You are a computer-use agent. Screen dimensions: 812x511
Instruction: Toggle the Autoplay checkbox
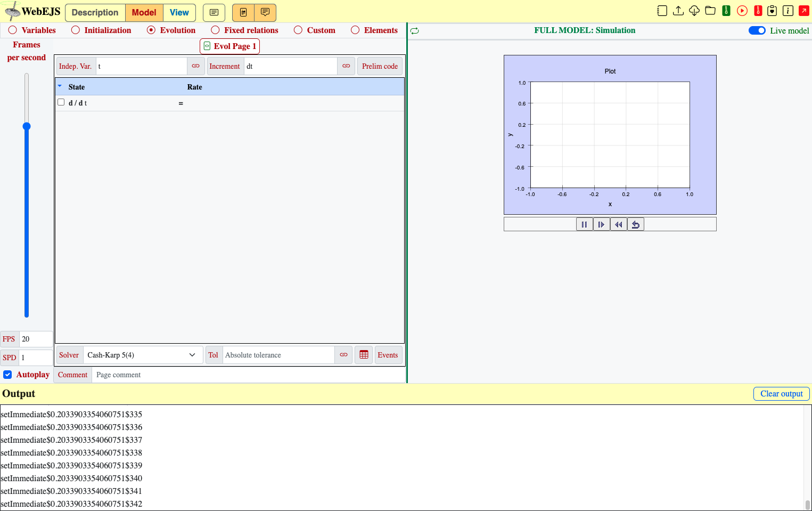tap(7, 375)
